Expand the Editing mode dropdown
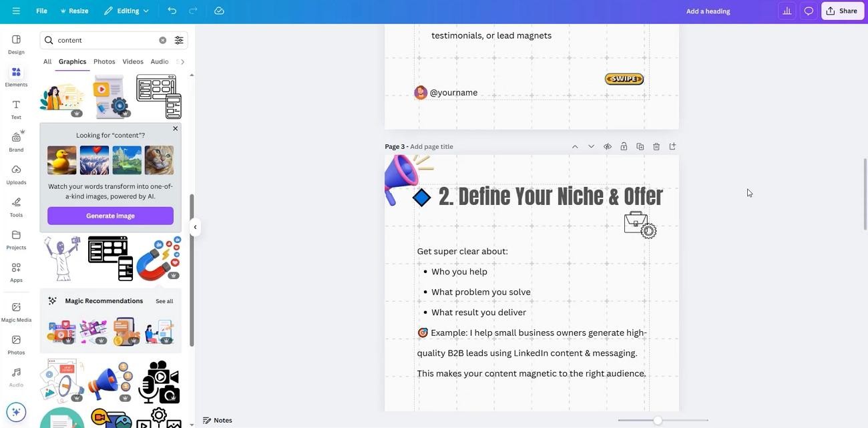Image resolution: width=868 pixels, height=428 pixels. pos(126,11)
